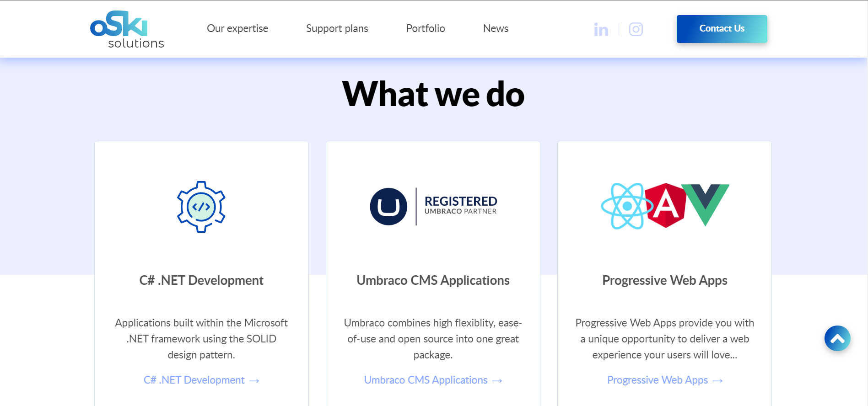The width and height of the screenshot is (868, 406).
Task: Open the Instagram profile icon
Action: tap(636, 29)
